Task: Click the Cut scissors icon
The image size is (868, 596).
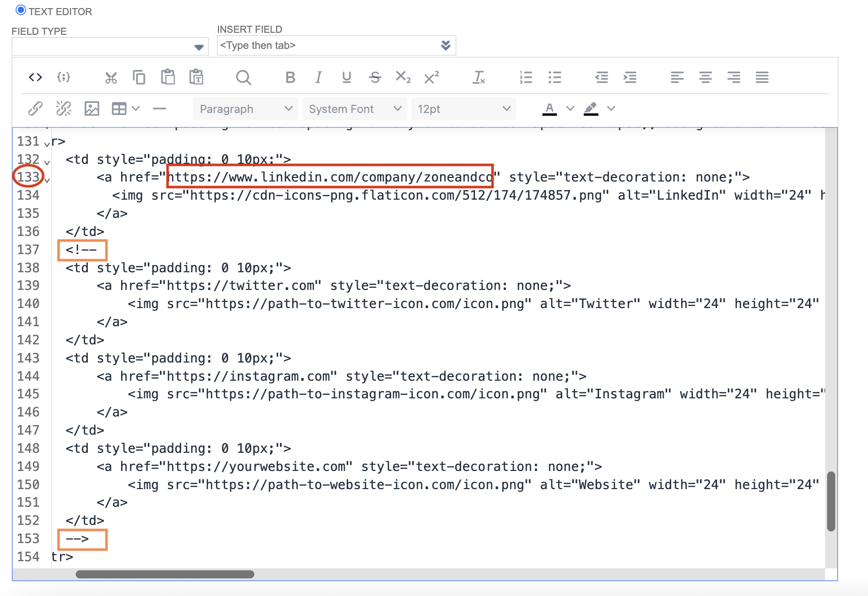Action: [111, 77]
